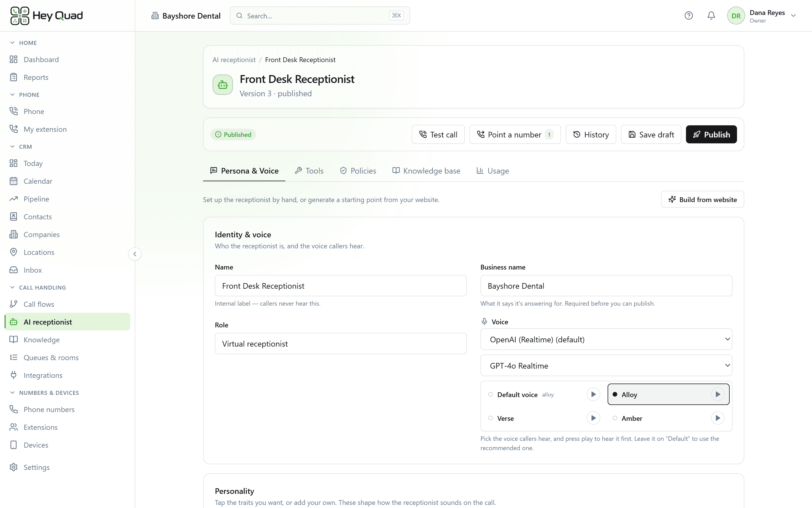Open notifications bell

tap(711, 16)
